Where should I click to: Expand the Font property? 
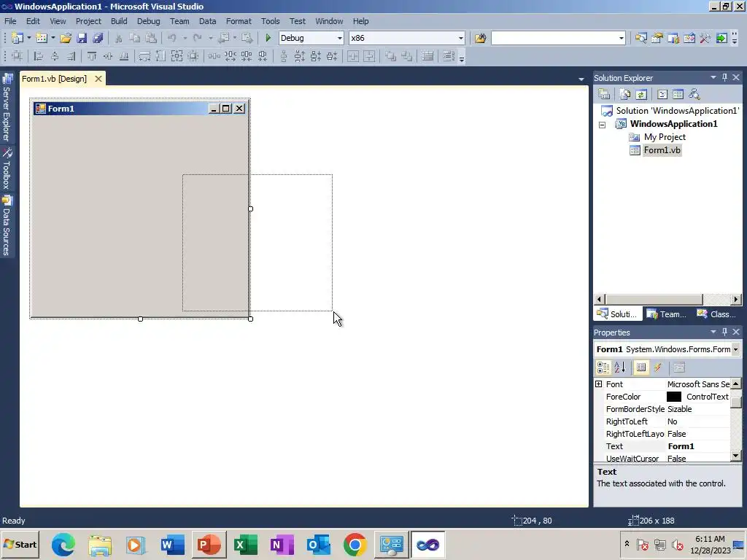tap(599, 384)
